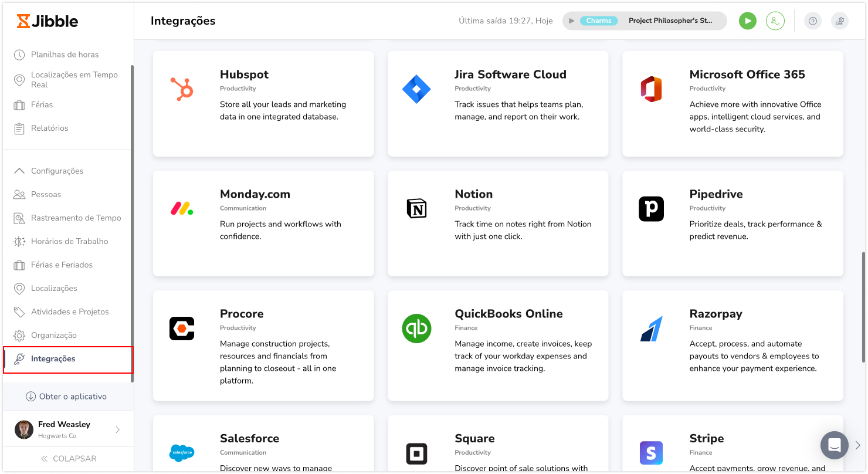This screenshot has width=868, height=474.
Task: Click the Última saída 19:27, Hoje text
Action: (x=506, y=21)
